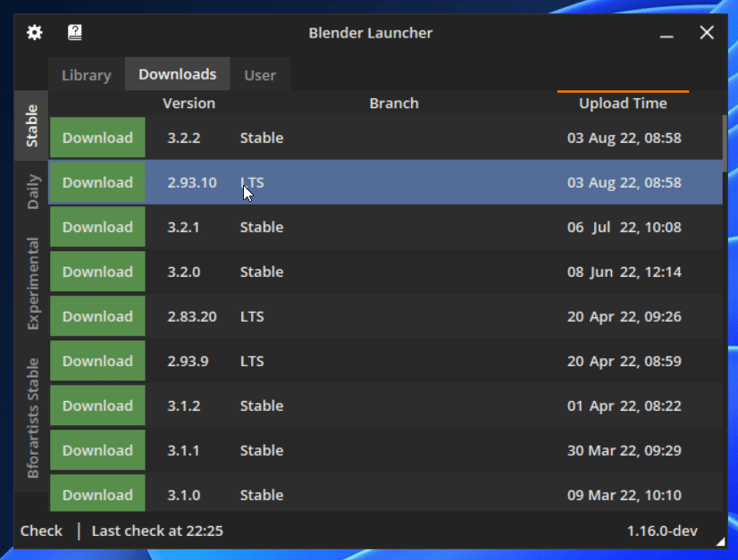Click upload time 01 Apr 22, 08:22
The width and height of the screenshot is (738, 560).
(x=625, y=406)
